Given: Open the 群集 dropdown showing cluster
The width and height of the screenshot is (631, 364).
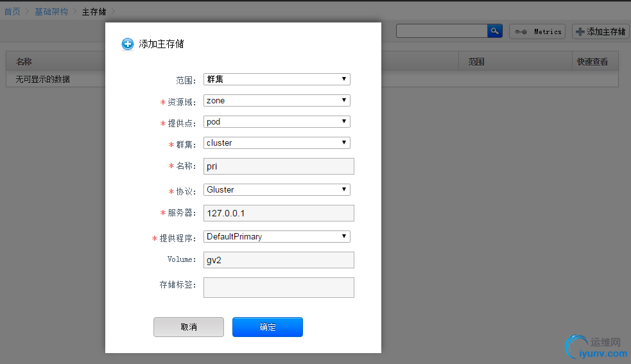Looking at the screenshot, I should tap(277, 143).
